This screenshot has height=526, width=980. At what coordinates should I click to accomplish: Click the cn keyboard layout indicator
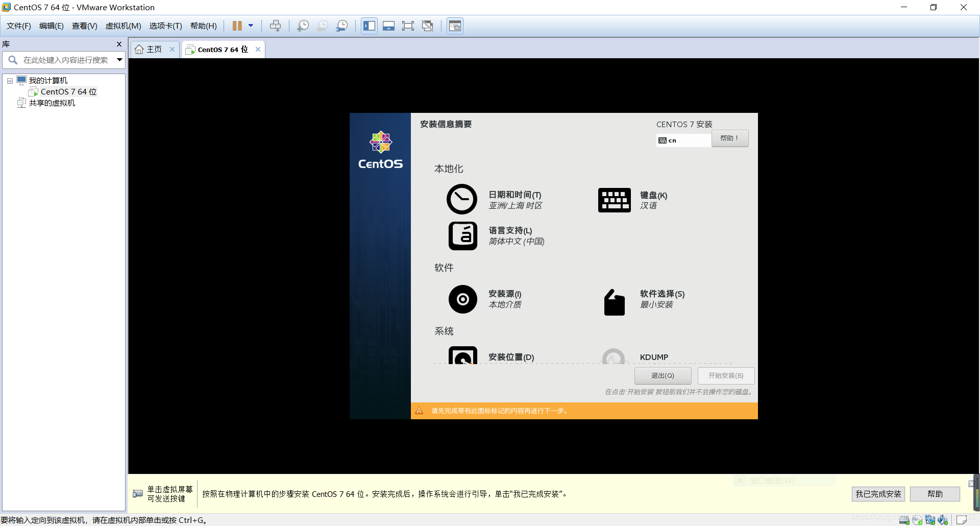(x=683, y=140)
